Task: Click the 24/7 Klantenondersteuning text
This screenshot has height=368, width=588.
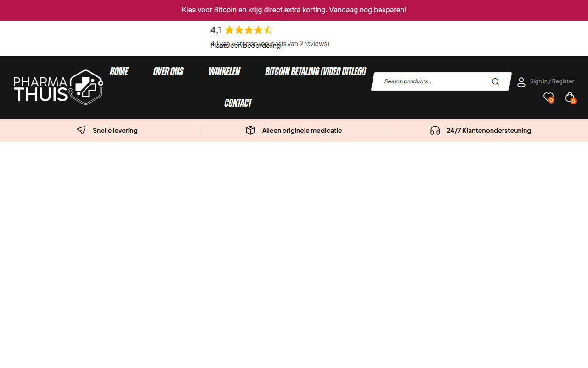Action: (x=489, y=131)
